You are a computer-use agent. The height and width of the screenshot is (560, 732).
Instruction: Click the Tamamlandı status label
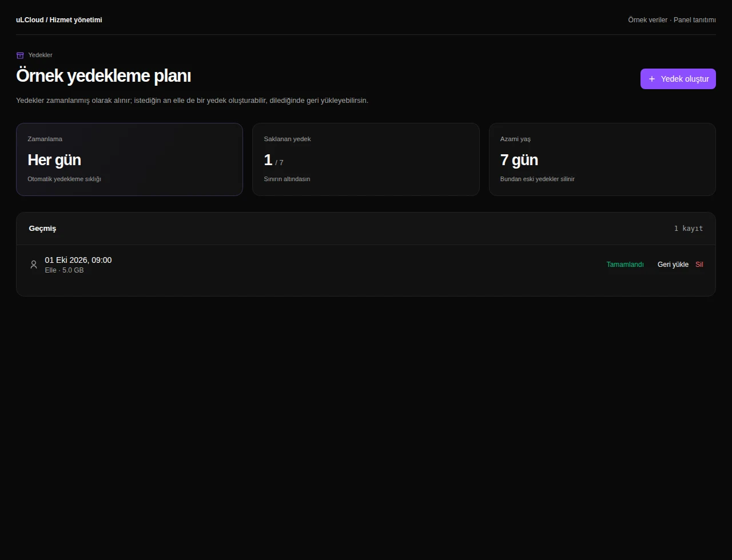(625, 265)
